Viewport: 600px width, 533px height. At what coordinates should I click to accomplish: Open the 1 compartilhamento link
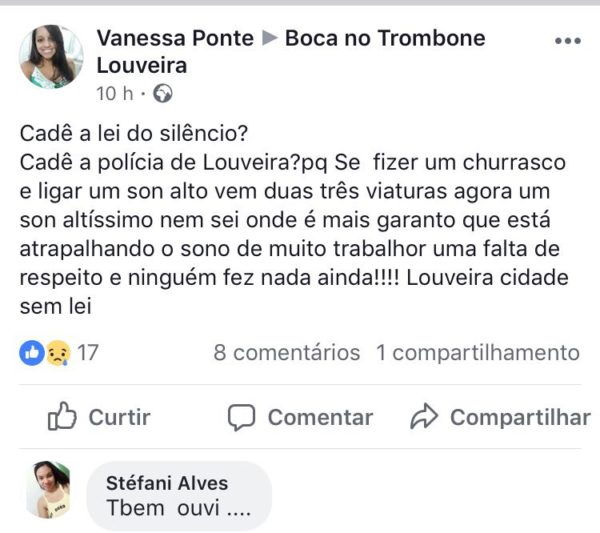click(x=478, y=353)
